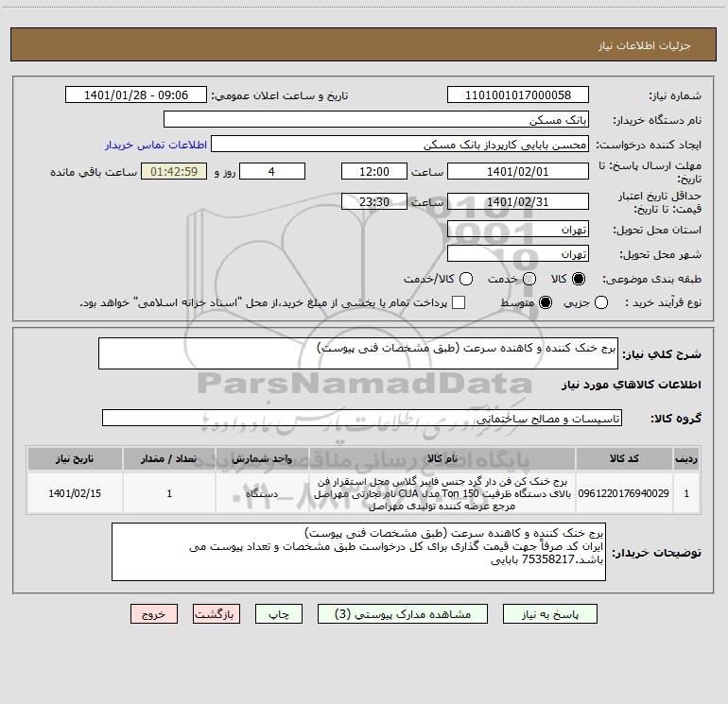Click the توضیحات خریدار notes box
The image size is (728, 704).
[x=358, y=552]
